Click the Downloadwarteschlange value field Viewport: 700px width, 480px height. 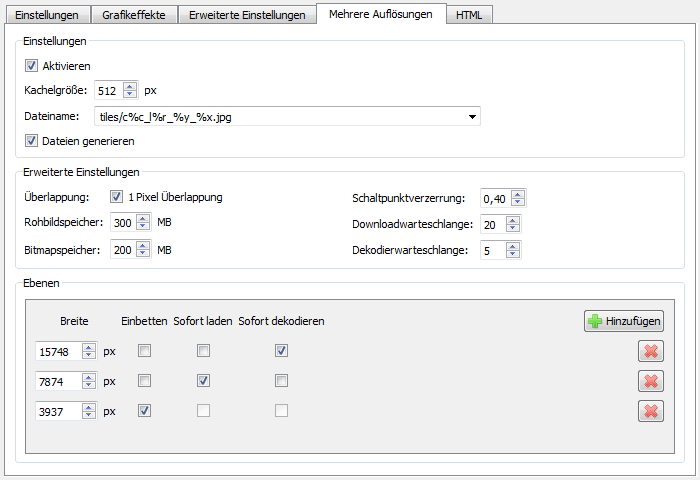coord(494,224)
